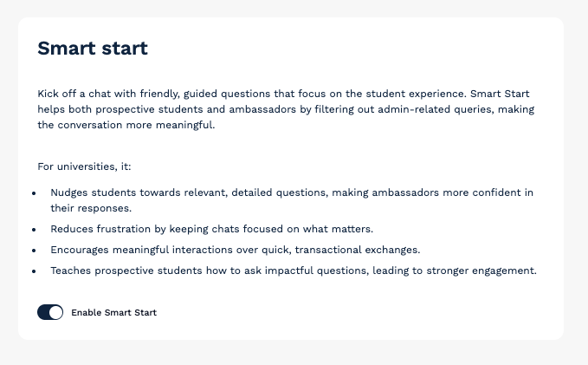Toggle the Enable Smart Start switch
This screenshot has width=588, height=365.
tap(50, 312)
